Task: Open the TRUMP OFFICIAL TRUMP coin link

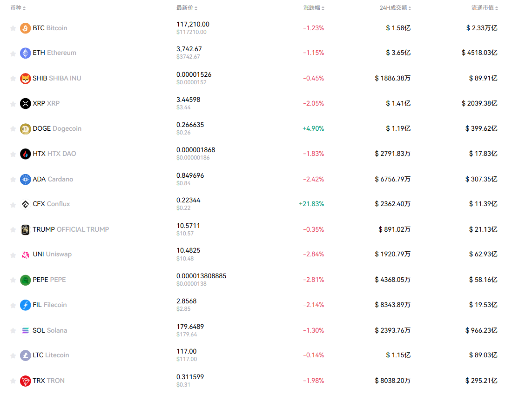Action: [x=71, y=229]
